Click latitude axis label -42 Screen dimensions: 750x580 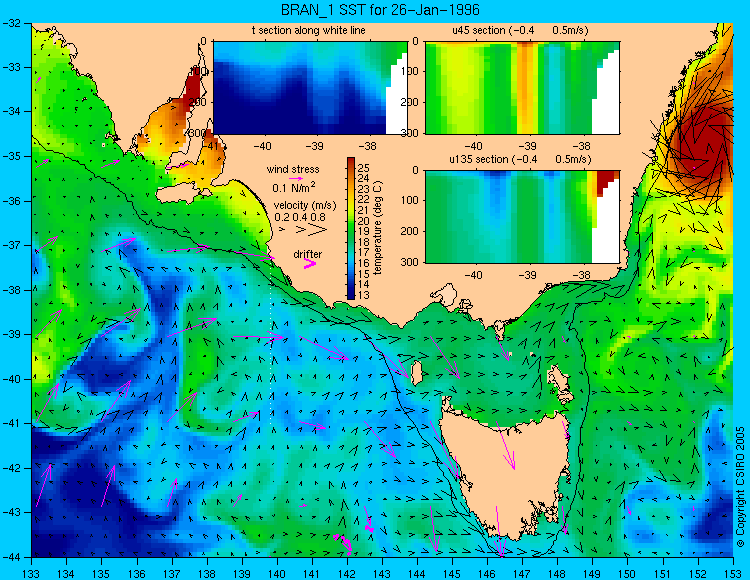pos(11,468)
